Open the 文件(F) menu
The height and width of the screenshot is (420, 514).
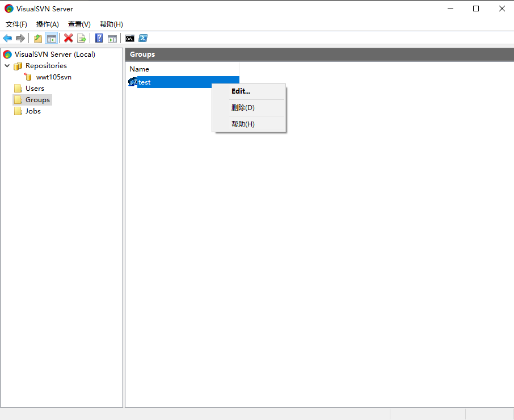coord(16,24)
